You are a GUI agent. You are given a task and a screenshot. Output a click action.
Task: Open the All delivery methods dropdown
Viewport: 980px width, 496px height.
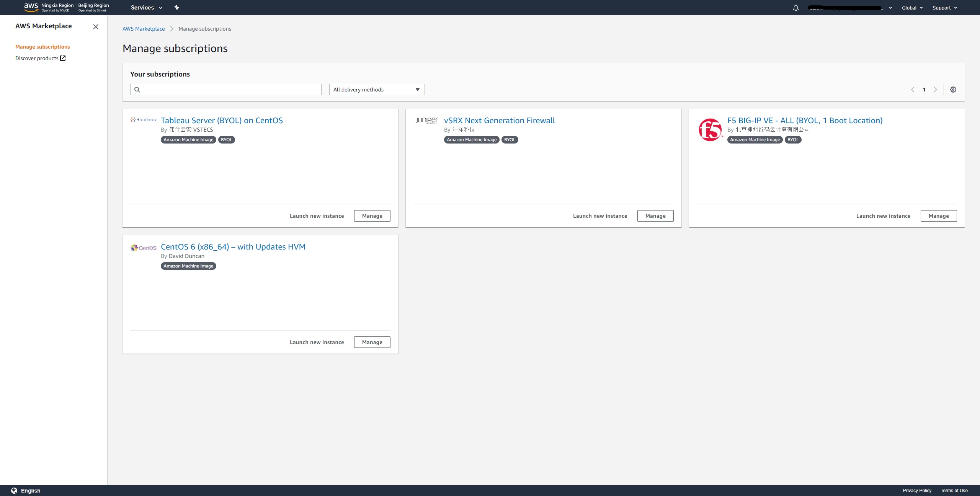click(377, 90)
